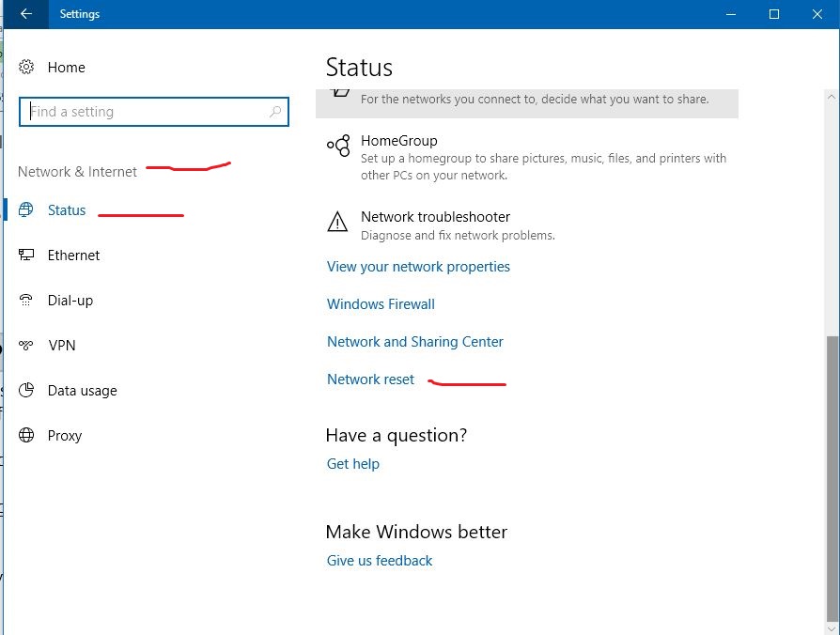Click the Make Windows better heading
The height and width of the screenshot is (635, 840).
pyautogui.click(x=416, y=532)
